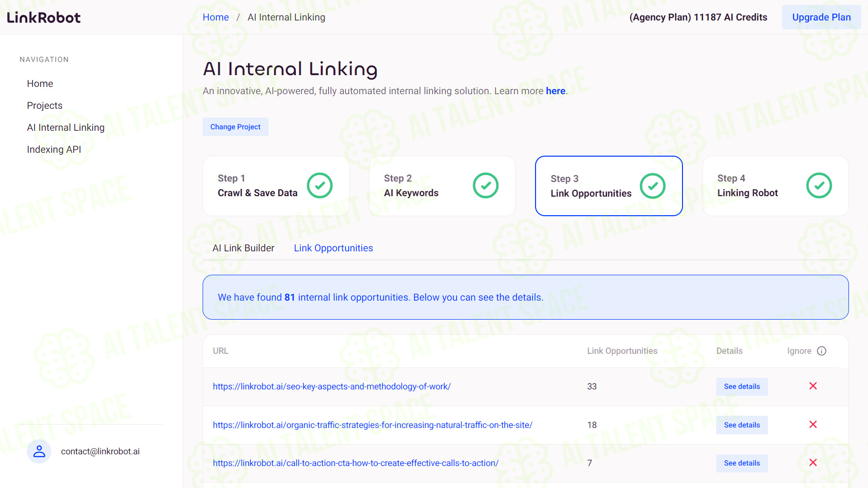The height and width of the screenshot is (488, 868).
Task: See details for seo-key-aspects URL
Action: tap(742, 386)
